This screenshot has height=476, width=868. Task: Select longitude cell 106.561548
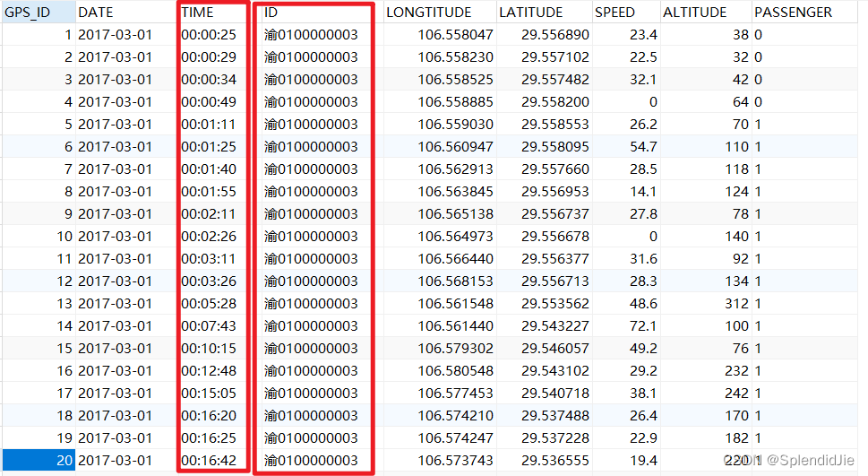click(x=455, y=304)
